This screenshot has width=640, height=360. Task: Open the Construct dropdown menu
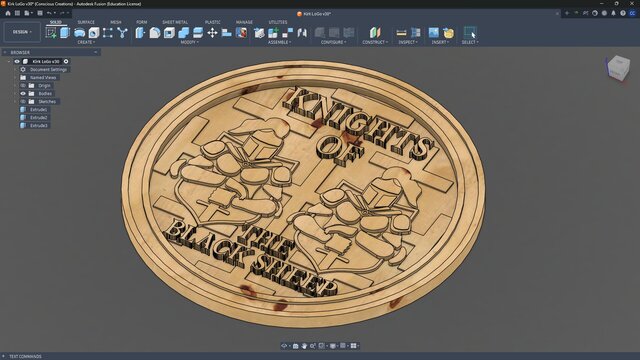[375, 42]
